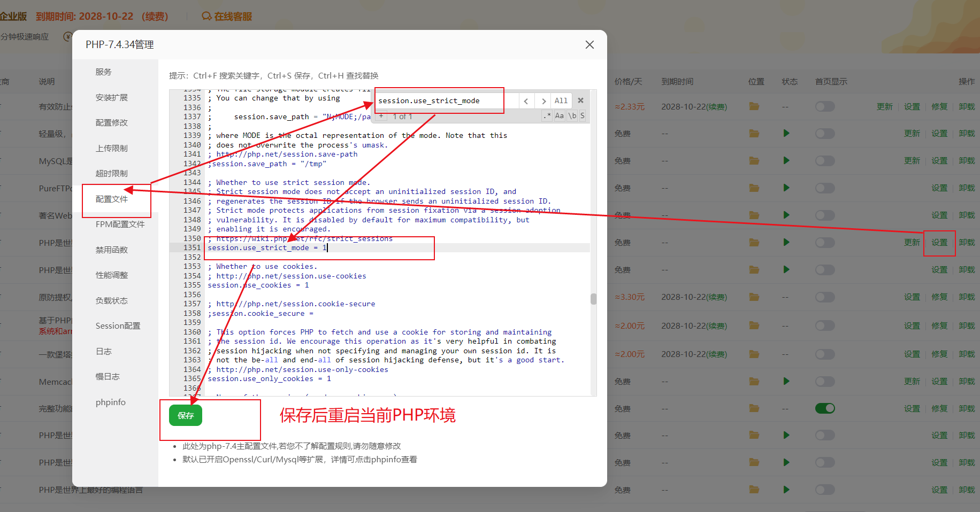This screenshot has height=512, width=980.
Task: Close the PHP-7.4.34 management dialog
Action: pyautogui.click(x=589, y=45)
